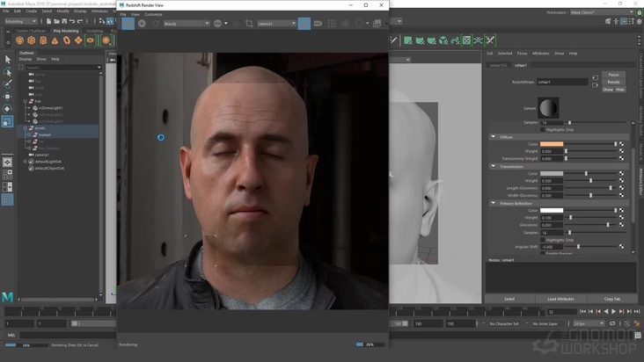This screenshot has width=644, height=362.
Task: Click Load Attributes button
Action: point(560,299)
